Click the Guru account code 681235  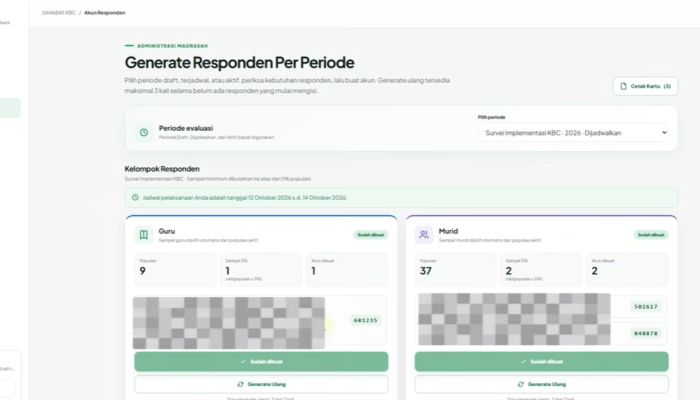click(x=366, y=320)
